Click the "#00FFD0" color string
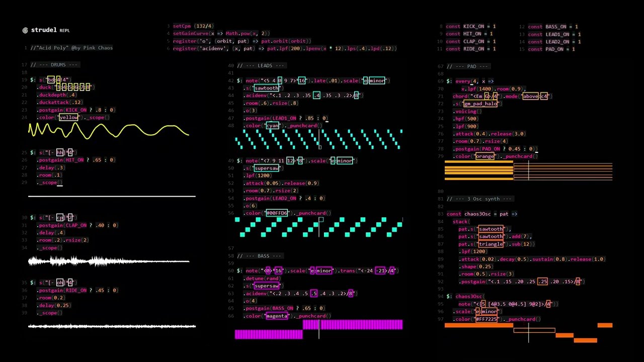 (x=277, y=213)
